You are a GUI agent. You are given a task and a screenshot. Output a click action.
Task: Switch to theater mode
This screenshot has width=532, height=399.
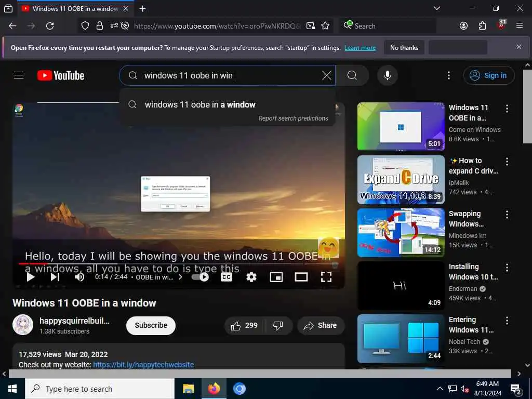(x=301, y=277)
